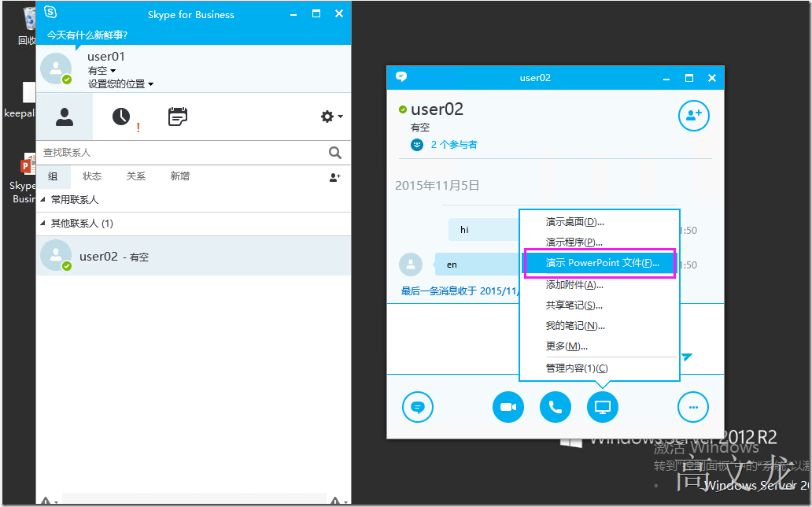Click the user02 avatar beside 'en' message

(x=411, y=265)
